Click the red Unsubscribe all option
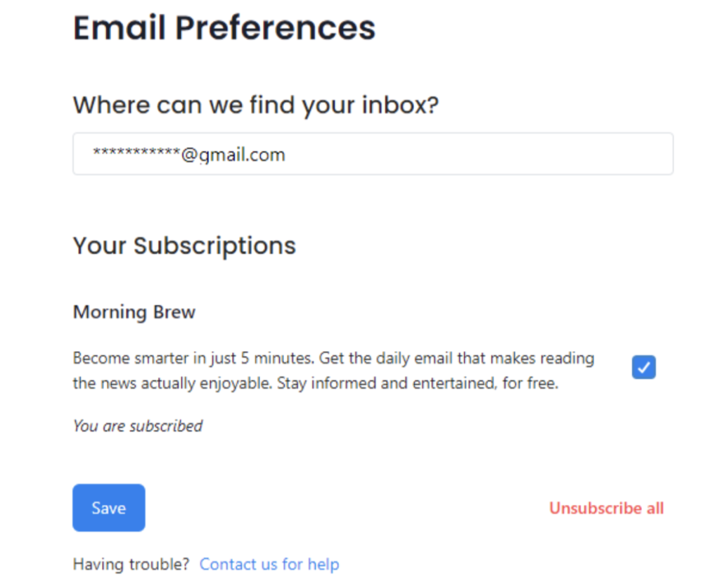Image resolution: width=720 pixels, height=588 pixels. 606,508
